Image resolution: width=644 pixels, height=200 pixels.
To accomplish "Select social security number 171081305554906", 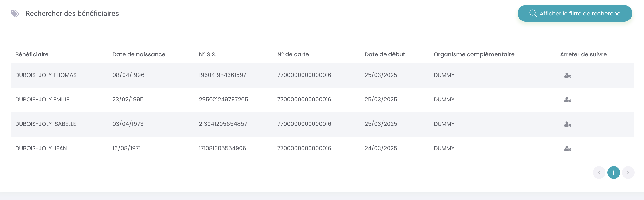I will click(x=222, y=148).
